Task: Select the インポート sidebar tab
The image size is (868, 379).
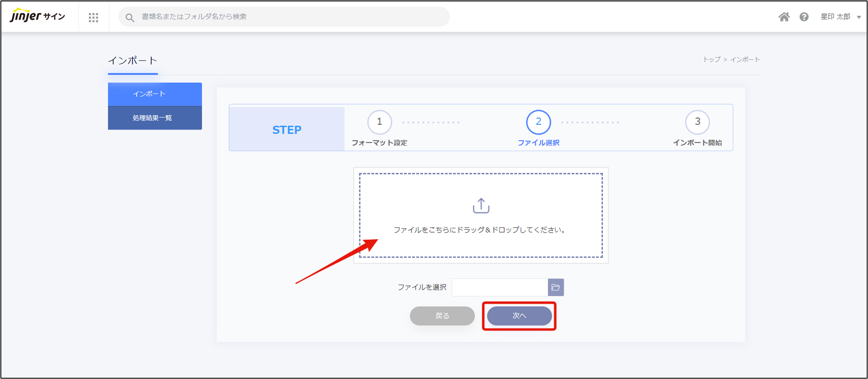Action: [x=154, y=94]
